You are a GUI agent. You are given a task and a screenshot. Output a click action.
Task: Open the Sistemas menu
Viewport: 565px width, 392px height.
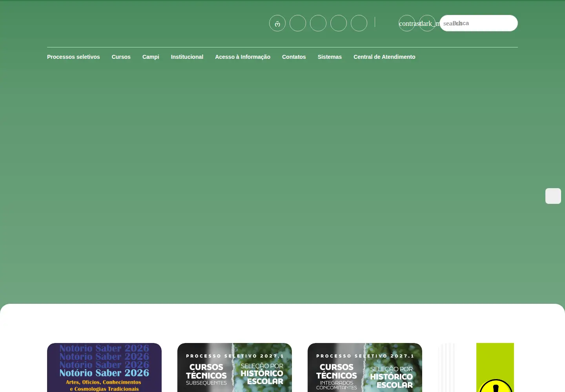330,57
